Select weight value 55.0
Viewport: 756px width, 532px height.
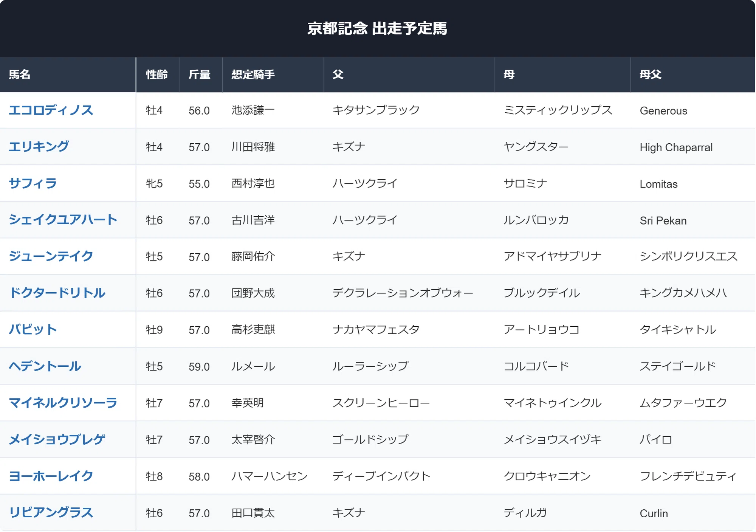click(199, 184)
